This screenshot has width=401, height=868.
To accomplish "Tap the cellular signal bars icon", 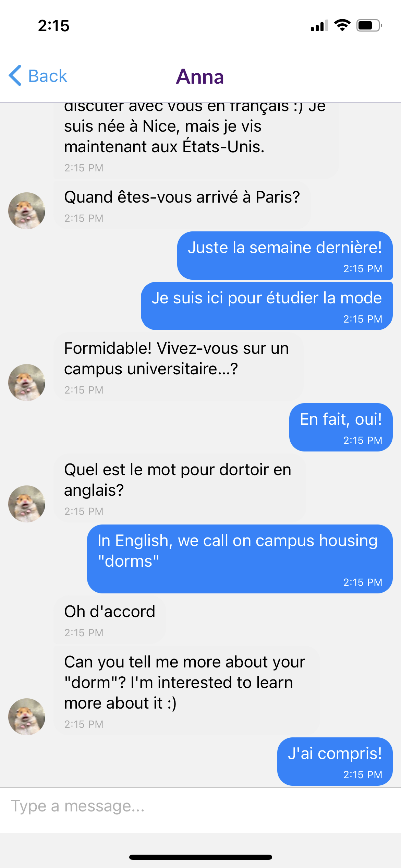I will pyautogui.click(x=319, y=26).
